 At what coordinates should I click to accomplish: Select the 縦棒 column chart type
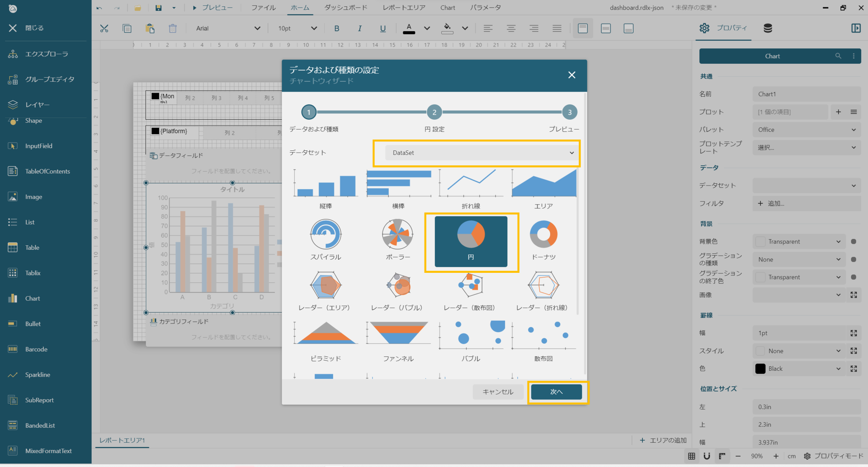[325, 189]
